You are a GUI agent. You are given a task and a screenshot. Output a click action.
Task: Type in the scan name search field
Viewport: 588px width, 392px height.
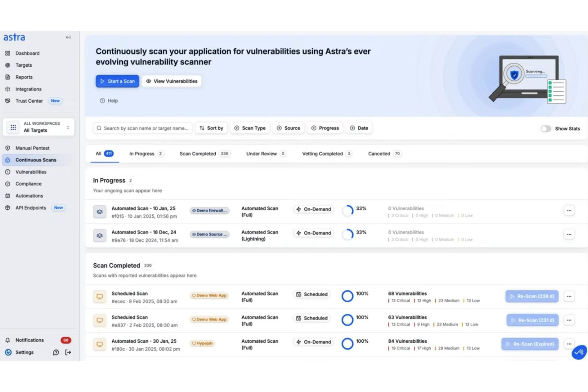(x=143, y=128)
